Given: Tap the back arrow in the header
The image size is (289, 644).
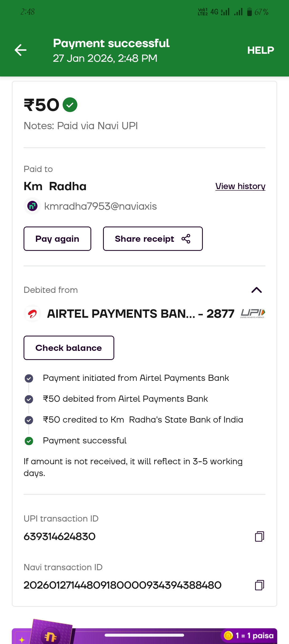Looking at the screenshot, I should (21, 50).
